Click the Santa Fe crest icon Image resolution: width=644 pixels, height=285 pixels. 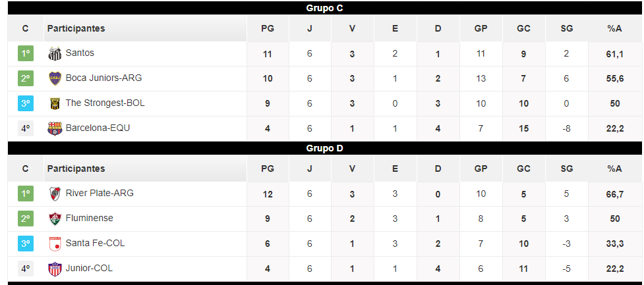55,244
